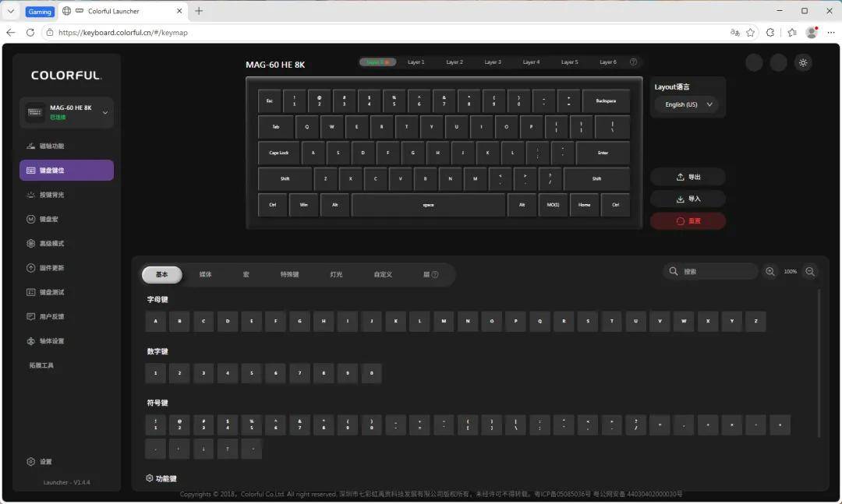
Task: Open the 轴体设置 switch settings page
Action: [x=66, y=341]
